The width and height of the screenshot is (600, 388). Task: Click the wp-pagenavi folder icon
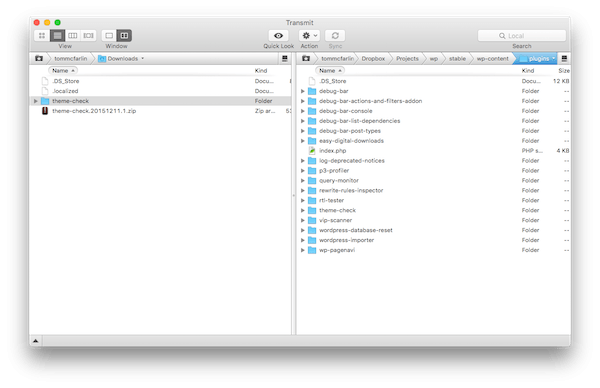(312, 250)
